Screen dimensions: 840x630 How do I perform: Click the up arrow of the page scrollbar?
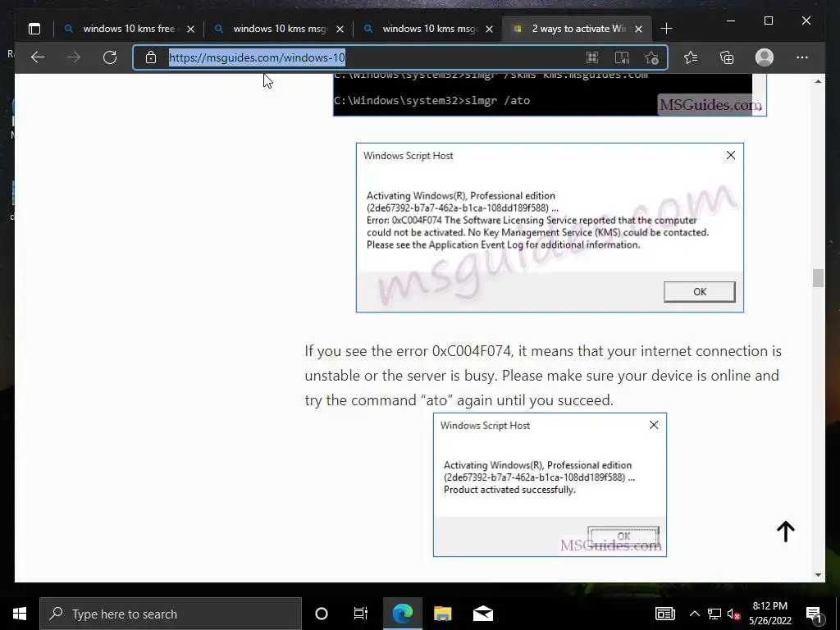click(818, 81)
